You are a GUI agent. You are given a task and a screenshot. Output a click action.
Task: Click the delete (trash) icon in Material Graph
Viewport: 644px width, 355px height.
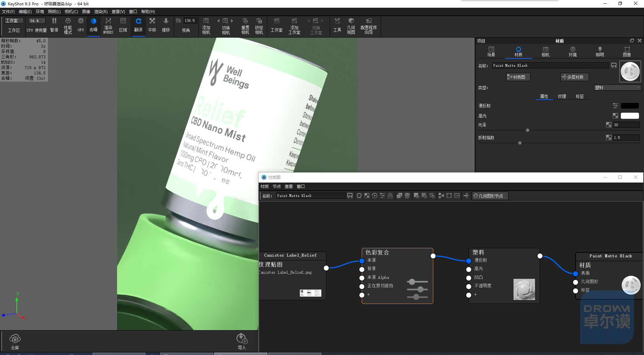point(407,196)
